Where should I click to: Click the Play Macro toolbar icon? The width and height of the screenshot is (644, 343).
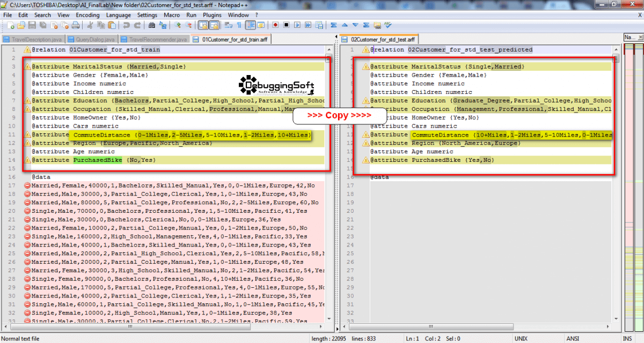[x=297, y=25]
